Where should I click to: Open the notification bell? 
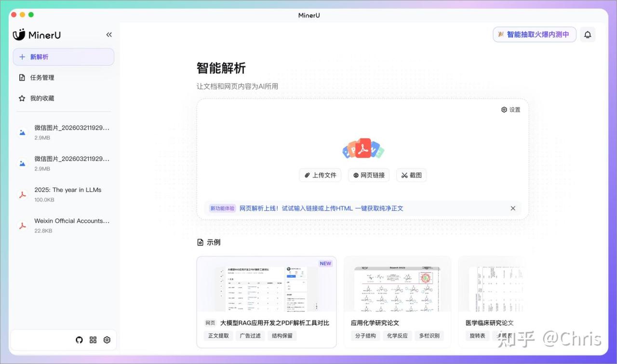tap(588, 35)
